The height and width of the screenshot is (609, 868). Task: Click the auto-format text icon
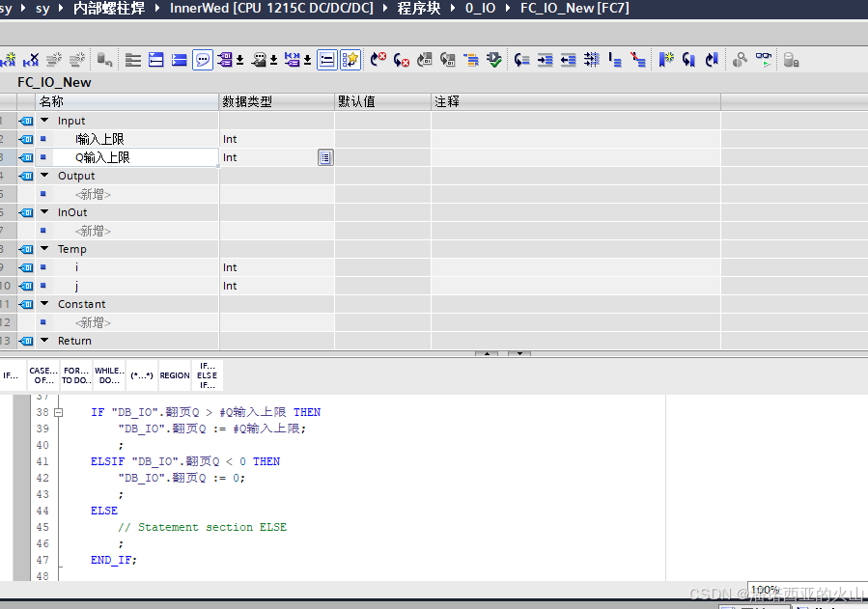(592, 60)
